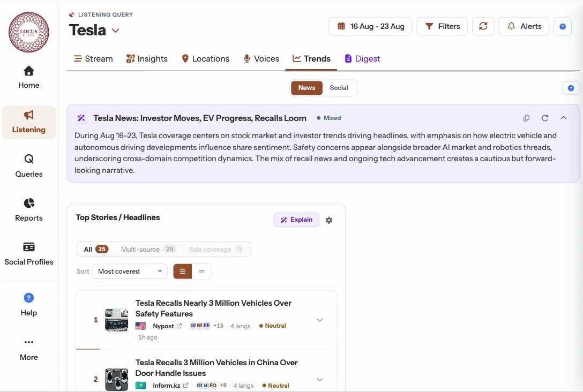This screenshot has width=583, height=392.
Task: Open Tesla Recalls 3 Million Vehicles in China story
Action: [216, 368]
